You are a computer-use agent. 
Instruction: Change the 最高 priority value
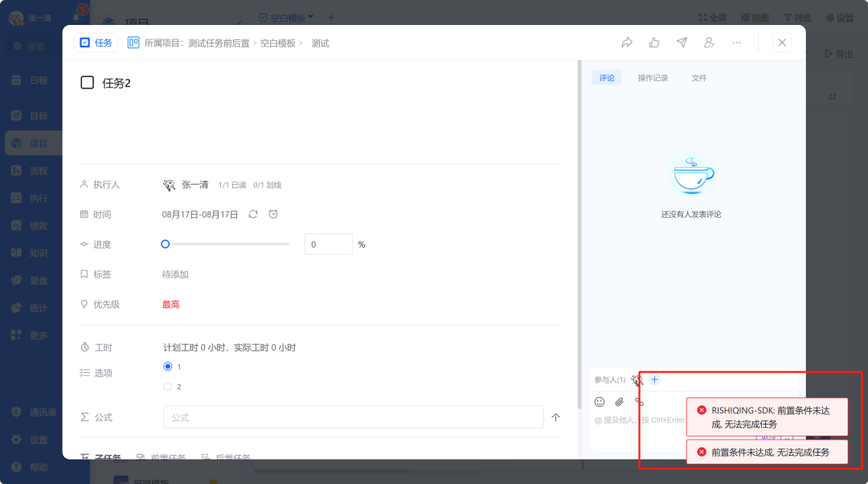click(x=170, y=305)
